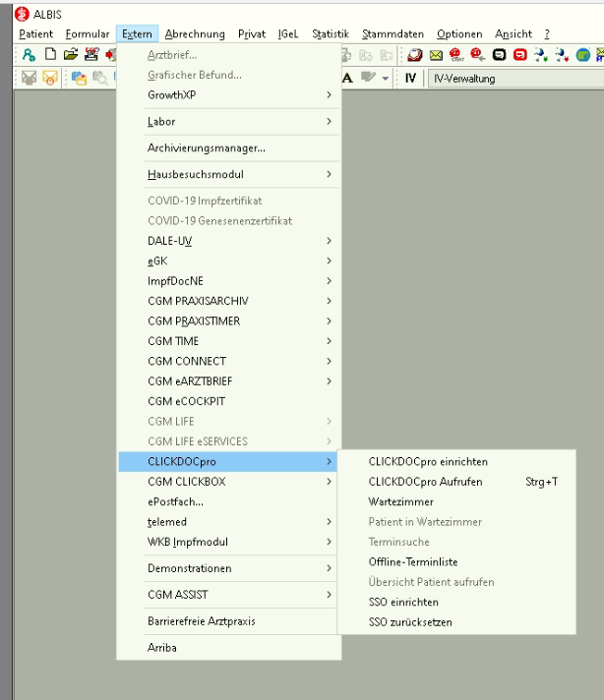
Task: Choose Offline-Terminliste in the submenu
Action: click(x=456, y=562)
